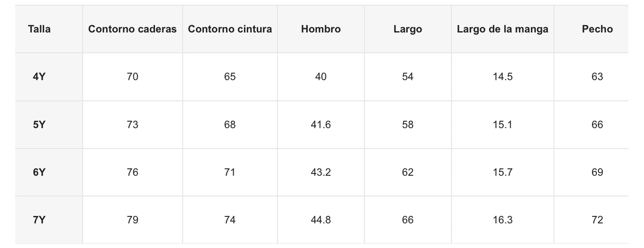
Task: Select the Largo column header
Action: (x=408, y=29)
